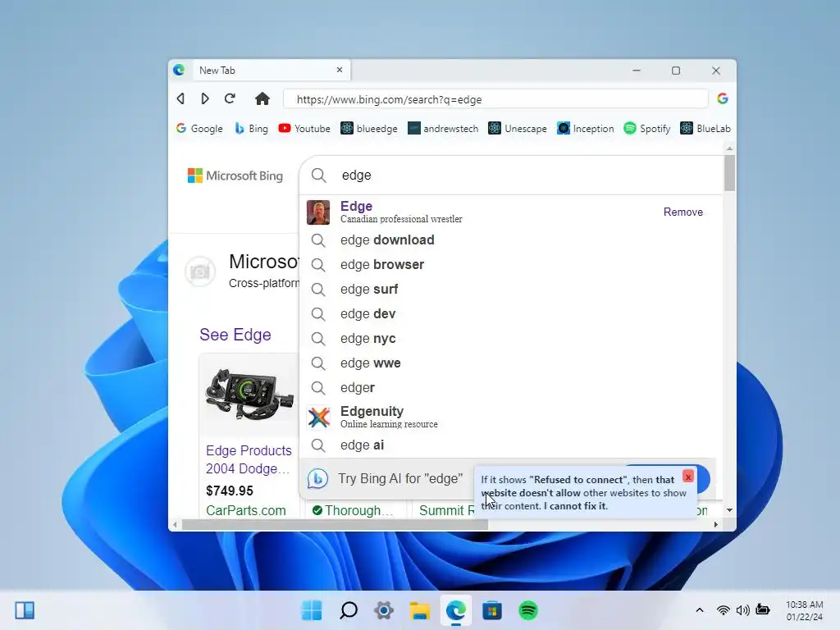Viewport: 840px width, 630px height.
Task: Click the battery tray icon
Action: click(762, 609)
